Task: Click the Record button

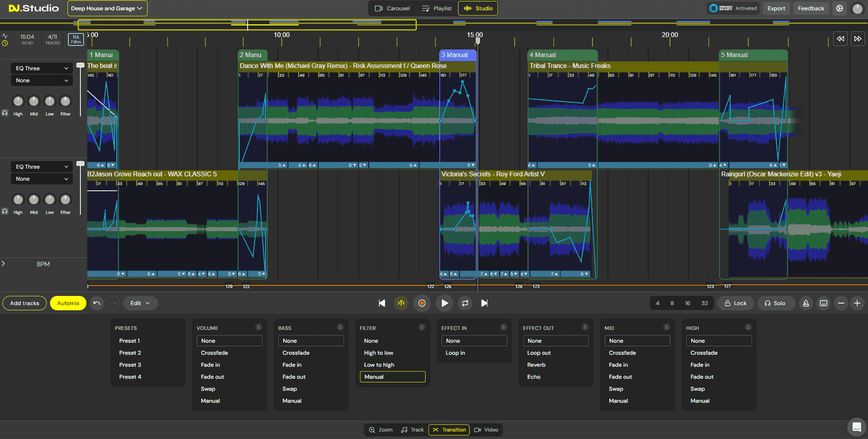Action: click(422, 303)
